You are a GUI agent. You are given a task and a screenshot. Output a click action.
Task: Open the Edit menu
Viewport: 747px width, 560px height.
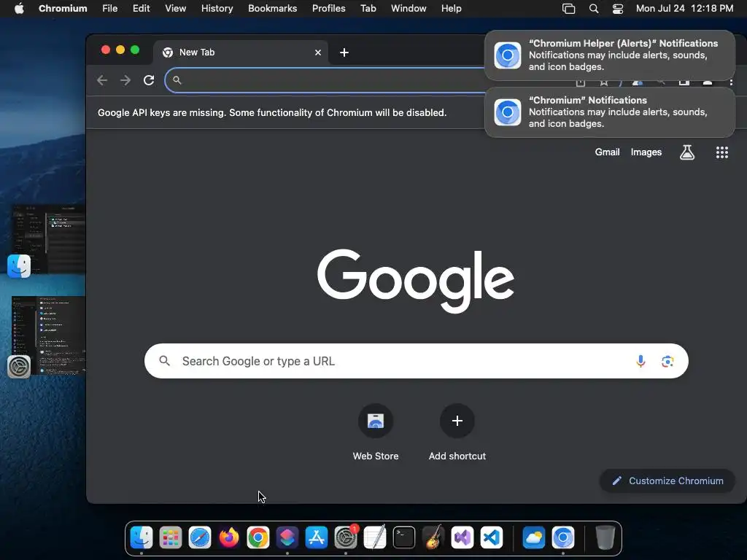pos(141,9)
